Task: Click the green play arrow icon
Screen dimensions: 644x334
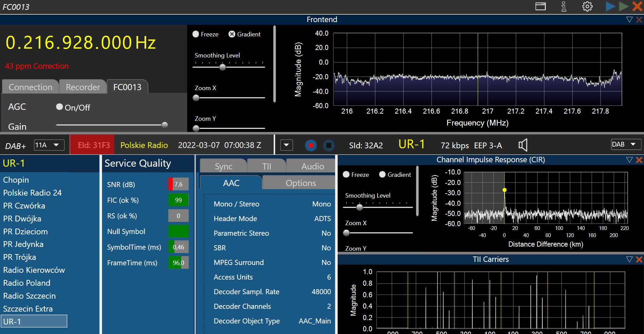Action: click(624, 6)
